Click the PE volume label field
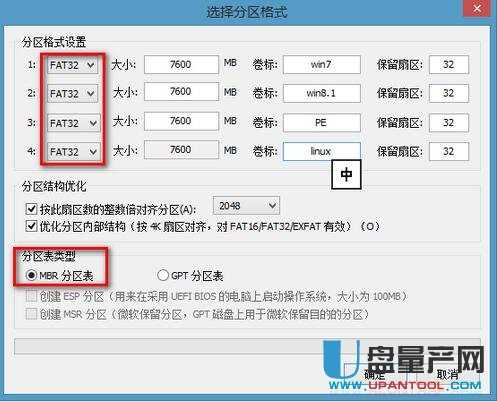This screenshot has width=497, height=402. (x=322, y=122)
